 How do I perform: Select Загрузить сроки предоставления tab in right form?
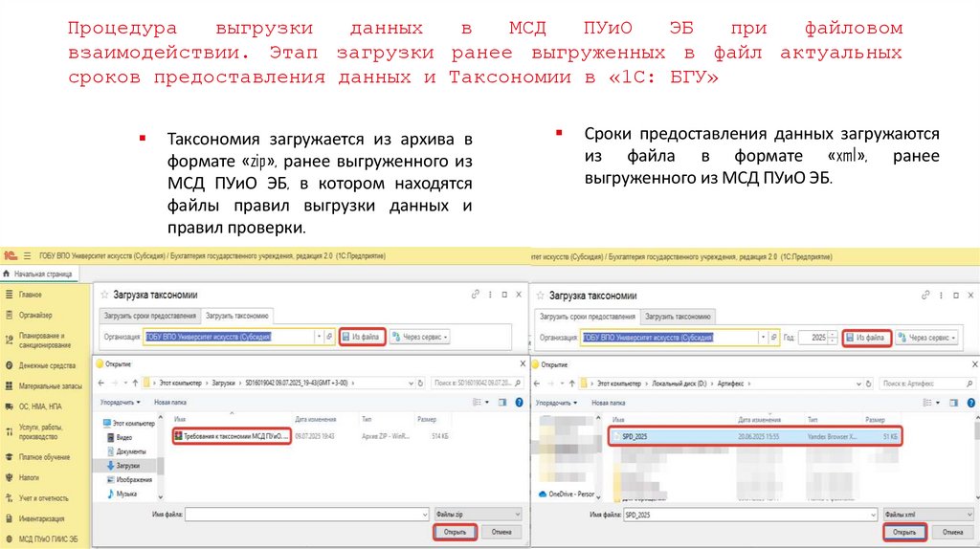click(588, 317)
